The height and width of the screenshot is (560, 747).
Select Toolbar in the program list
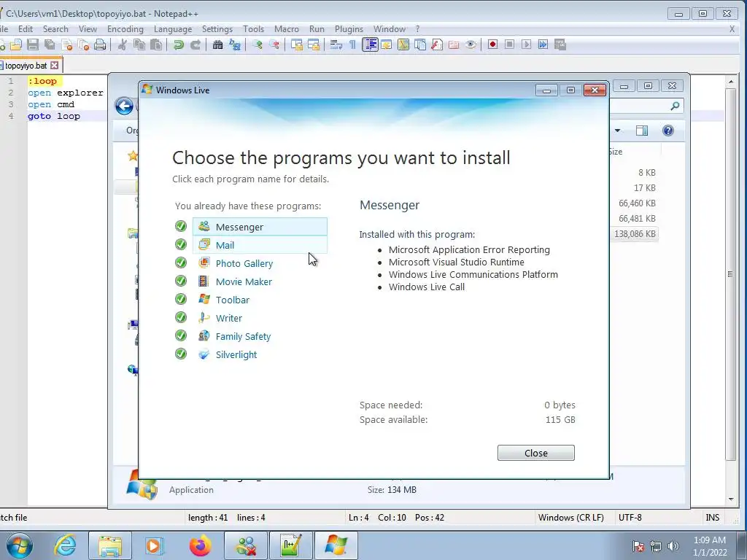[233, 300]
